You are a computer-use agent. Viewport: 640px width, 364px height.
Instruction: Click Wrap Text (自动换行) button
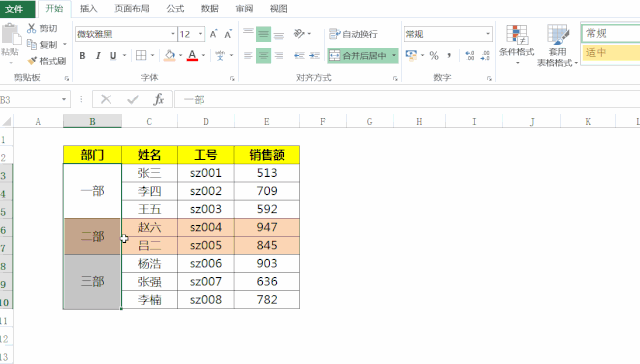tap(353, 34)
